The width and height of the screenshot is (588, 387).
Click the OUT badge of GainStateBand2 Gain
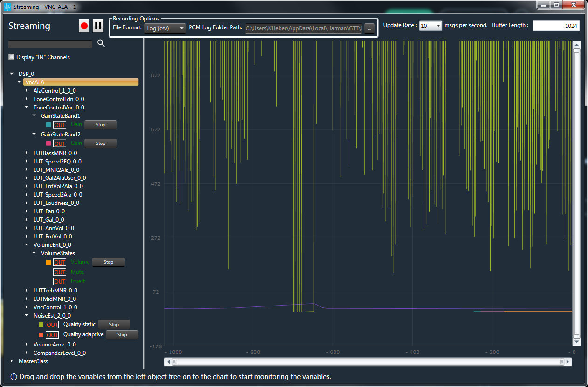60,143
